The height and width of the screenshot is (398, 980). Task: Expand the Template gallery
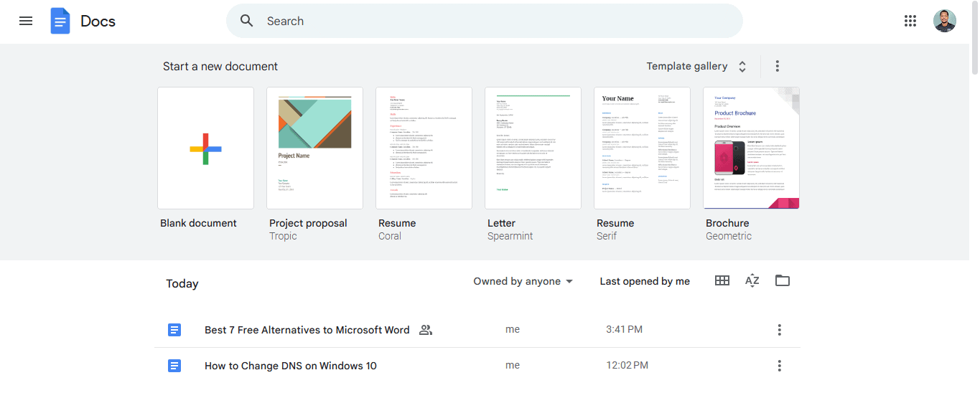pos(697,66)
